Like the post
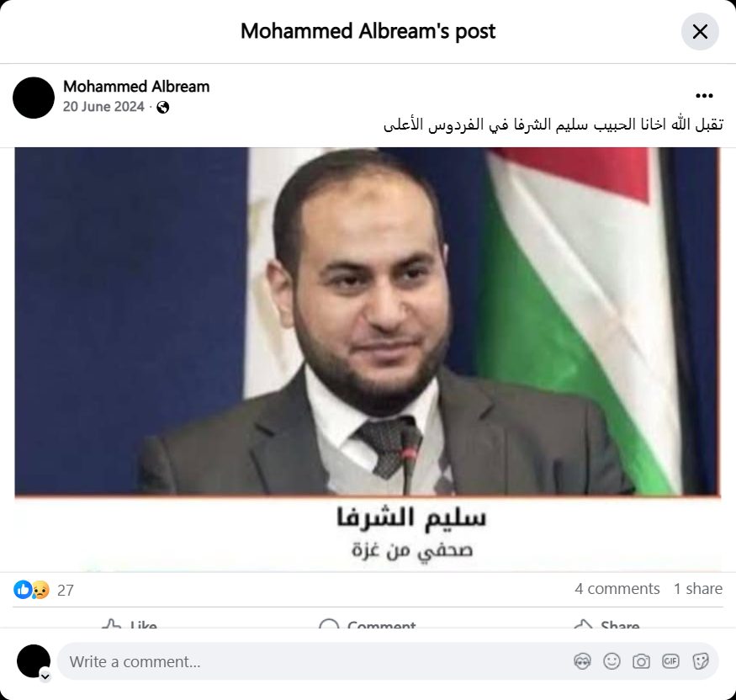736x700 pixels. pos(130,625)
